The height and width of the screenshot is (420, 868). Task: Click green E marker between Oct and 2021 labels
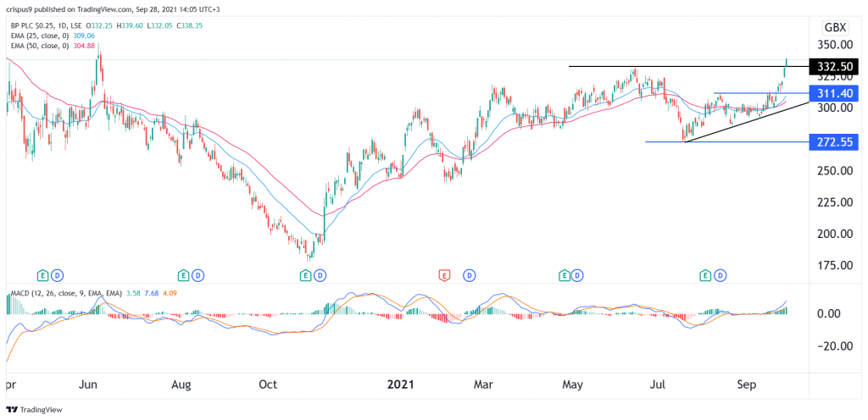click(x=305, y=274)
